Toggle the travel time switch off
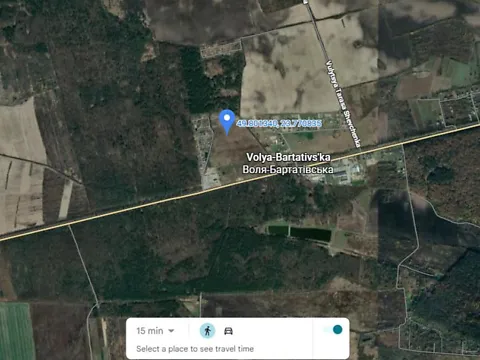 pyautogui.click(x=333, y=330)
